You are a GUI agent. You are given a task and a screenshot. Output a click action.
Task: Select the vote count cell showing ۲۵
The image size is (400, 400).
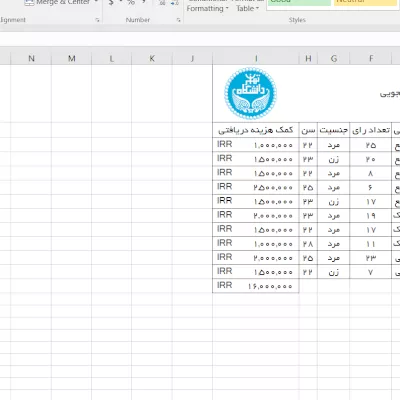tap(371, 145)
